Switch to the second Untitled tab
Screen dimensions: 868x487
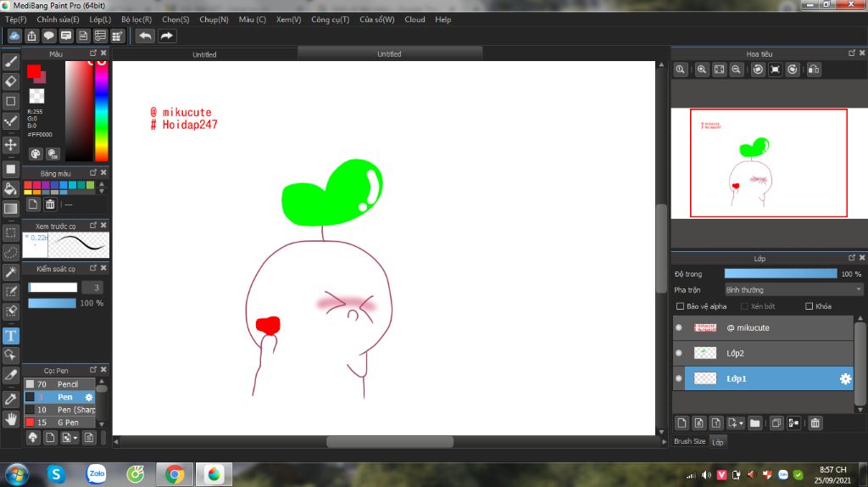pyautogui.click(x=390, y=53)
